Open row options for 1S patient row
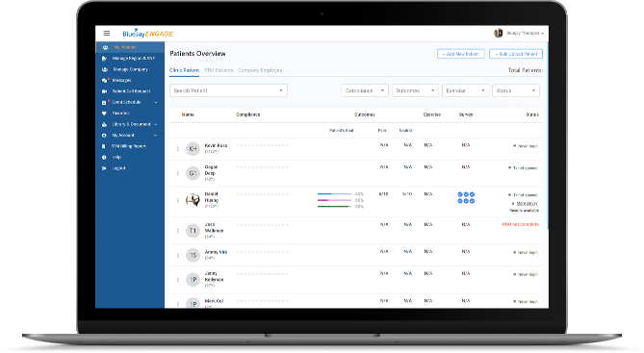Image resolution: width=644 pixels, height=353 pixels. click(178, 255)
